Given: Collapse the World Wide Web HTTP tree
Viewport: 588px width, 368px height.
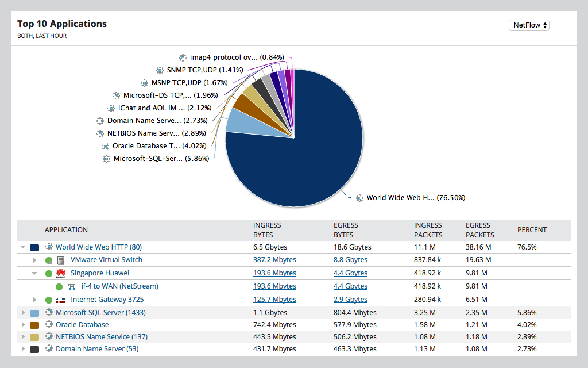Looking at the screenshot, I should [x=21, y=247].
